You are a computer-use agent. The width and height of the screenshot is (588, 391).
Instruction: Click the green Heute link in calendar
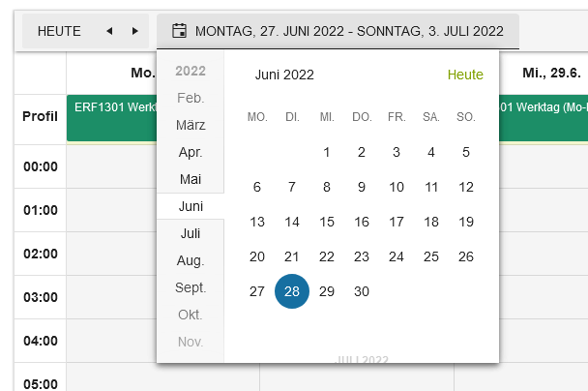point(465,75)
